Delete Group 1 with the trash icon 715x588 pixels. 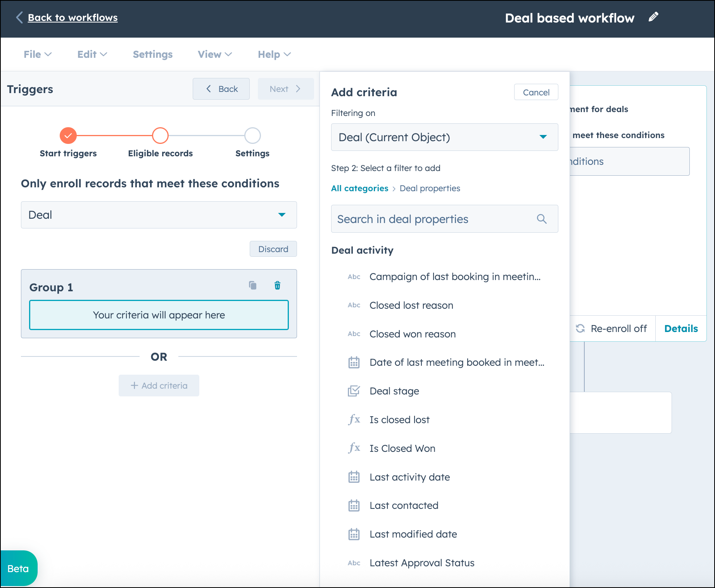[x=277, y=285]
